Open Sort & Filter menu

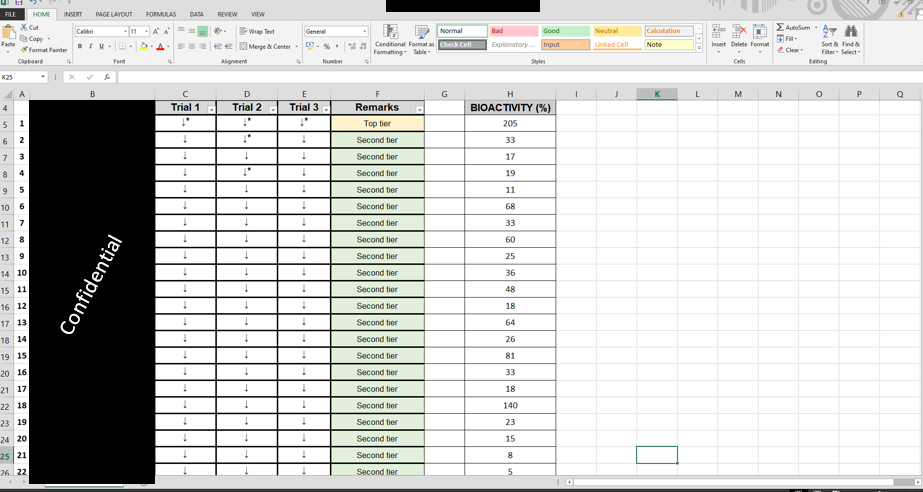tap(829, 39)
